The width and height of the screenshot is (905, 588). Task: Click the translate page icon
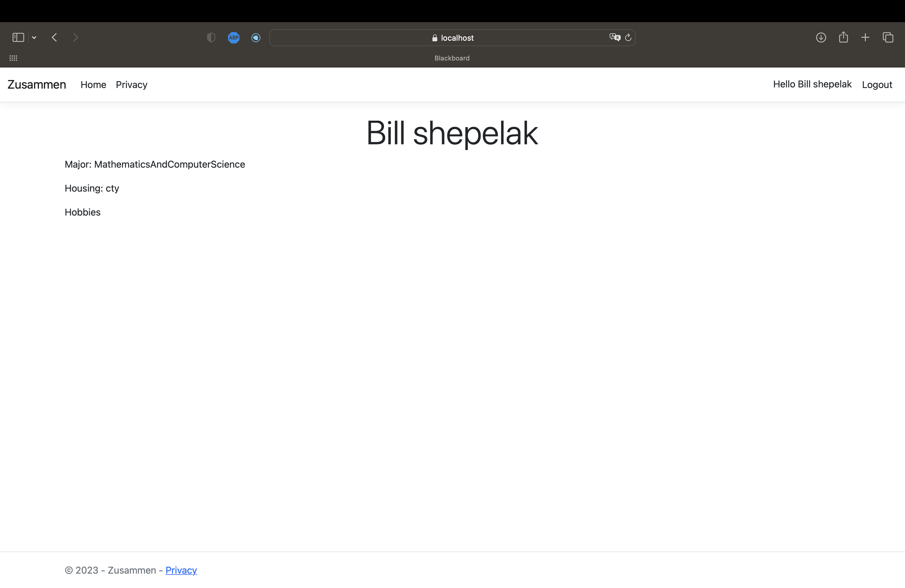pyautogui.click(x=614, y=37)
